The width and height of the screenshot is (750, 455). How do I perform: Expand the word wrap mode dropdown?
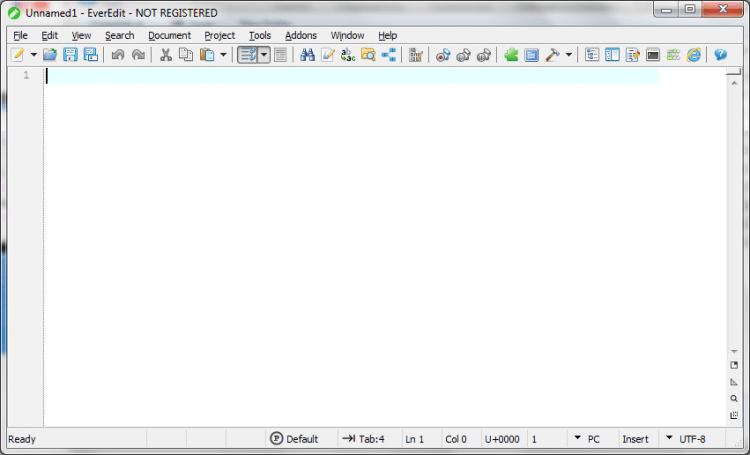(x=264, y=55)
